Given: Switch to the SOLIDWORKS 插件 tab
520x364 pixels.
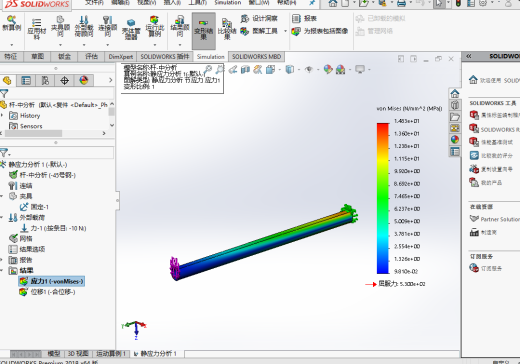Looking at the screenshot, I should (165, 57).
